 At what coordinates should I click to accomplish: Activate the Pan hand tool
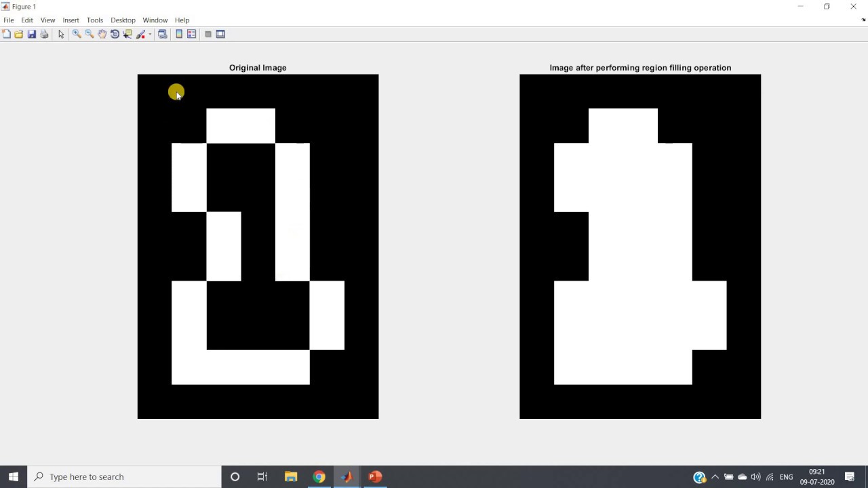[x=102, y=34]
